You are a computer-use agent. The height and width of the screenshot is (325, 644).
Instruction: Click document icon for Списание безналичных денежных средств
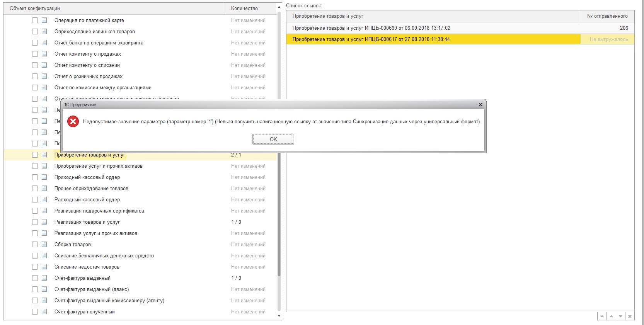tap(44, 255)
